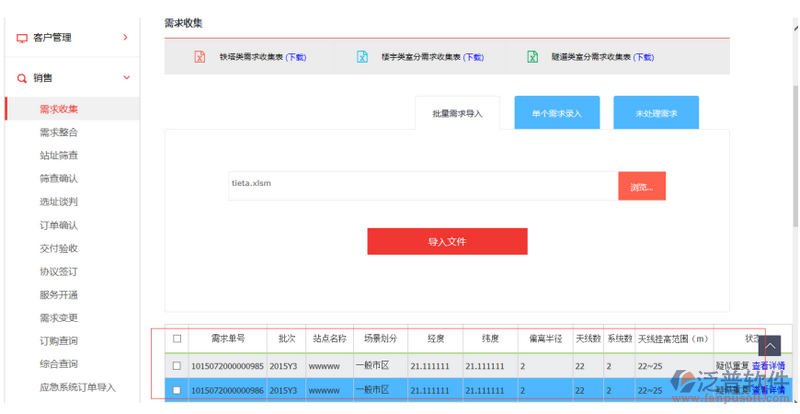Open 查看详情 link in first table row

pos(768,366)
